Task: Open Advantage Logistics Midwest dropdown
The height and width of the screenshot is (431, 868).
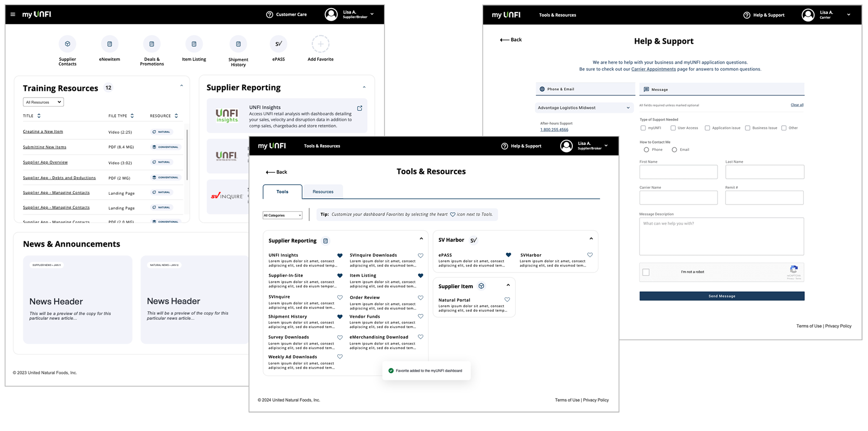Action: pyautogui.click(x=584, y=108)
